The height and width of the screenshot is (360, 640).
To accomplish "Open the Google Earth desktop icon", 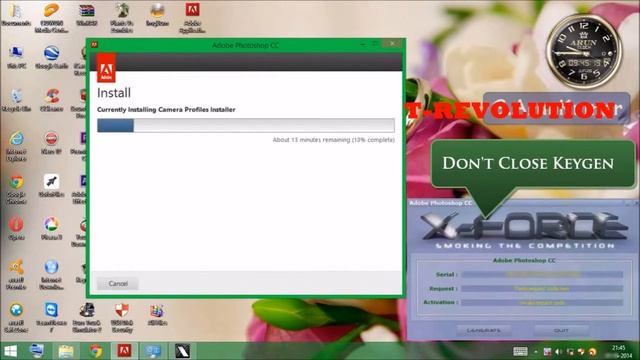I will pos(51,57).
